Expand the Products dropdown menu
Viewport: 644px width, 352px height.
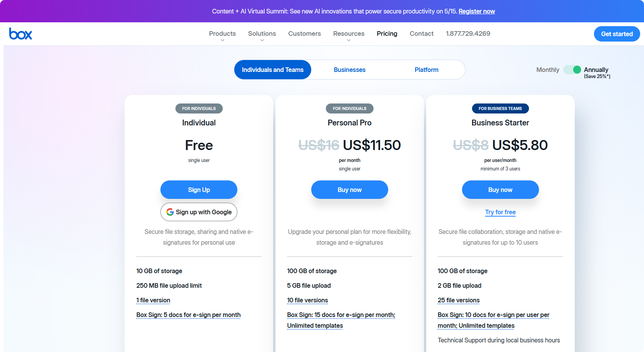[222, 34]
